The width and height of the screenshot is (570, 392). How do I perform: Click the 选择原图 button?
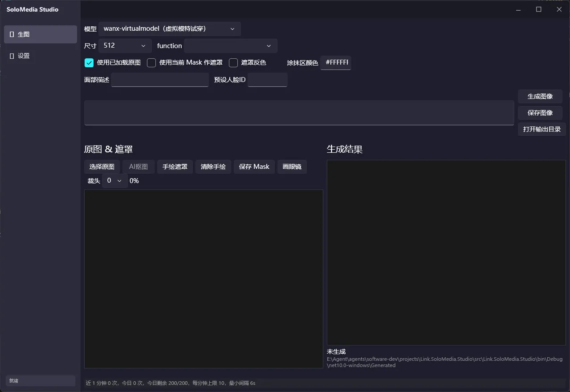pyautogui.click(x=102, y=167)
